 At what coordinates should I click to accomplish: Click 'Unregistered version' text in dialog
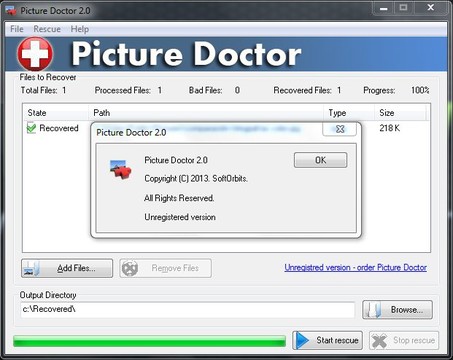click(x=180, y=217)
